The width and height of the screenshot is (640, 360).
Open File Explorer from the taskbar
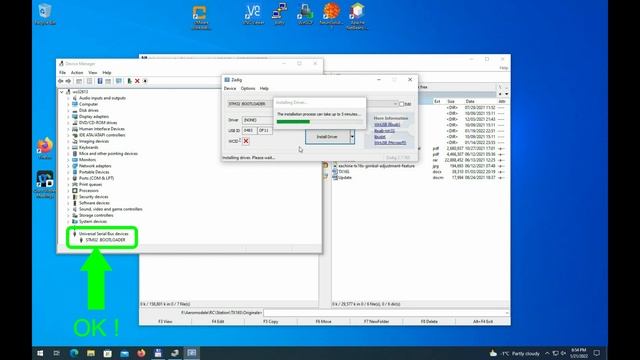tap(91, 353)
